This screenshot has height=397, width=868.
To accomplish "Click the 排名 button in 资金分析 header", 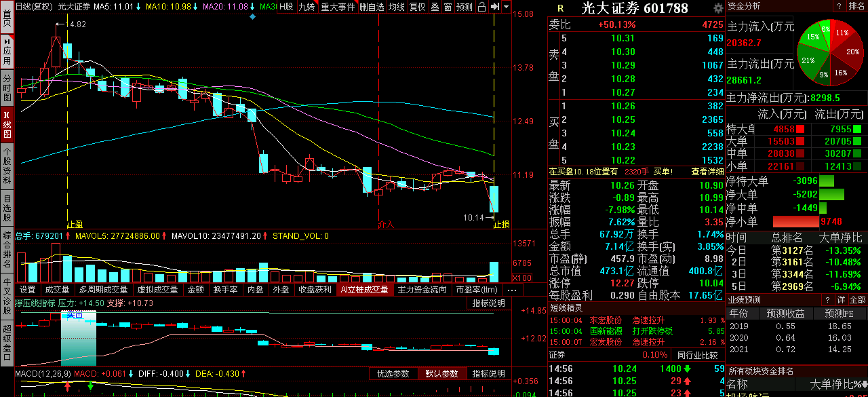I will tap(856, 6).
